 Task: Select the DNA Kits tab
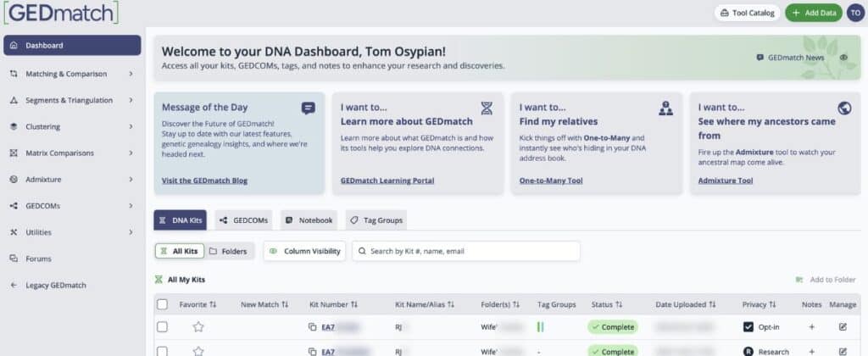pyautogui.click(x=180, y=220)
